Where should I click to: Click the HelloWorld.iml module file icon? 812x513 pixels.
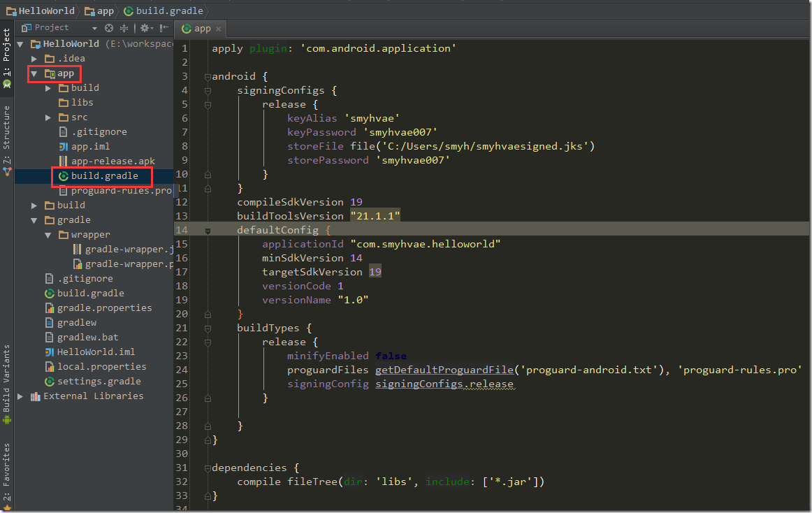[x=50, y=352]
